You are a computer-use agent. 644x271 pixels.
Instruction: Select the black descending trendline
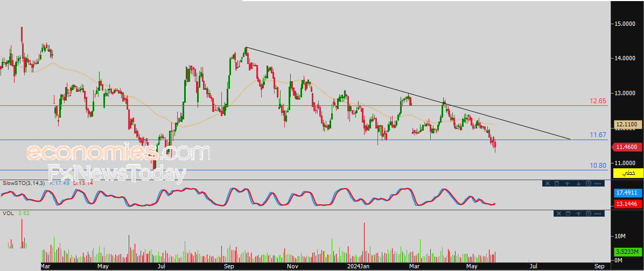coord(407,93)
